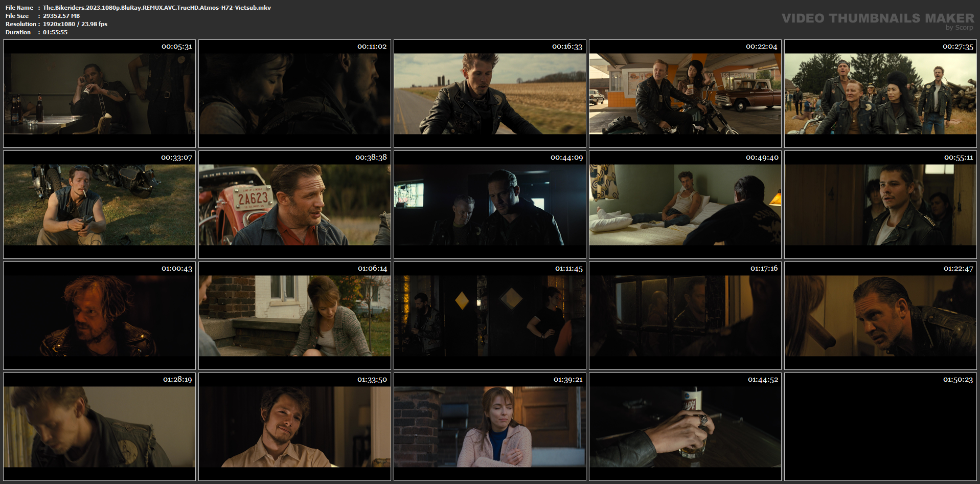Click the timestamp label 01:44:52
980x484 pixels.
point(763,380)
